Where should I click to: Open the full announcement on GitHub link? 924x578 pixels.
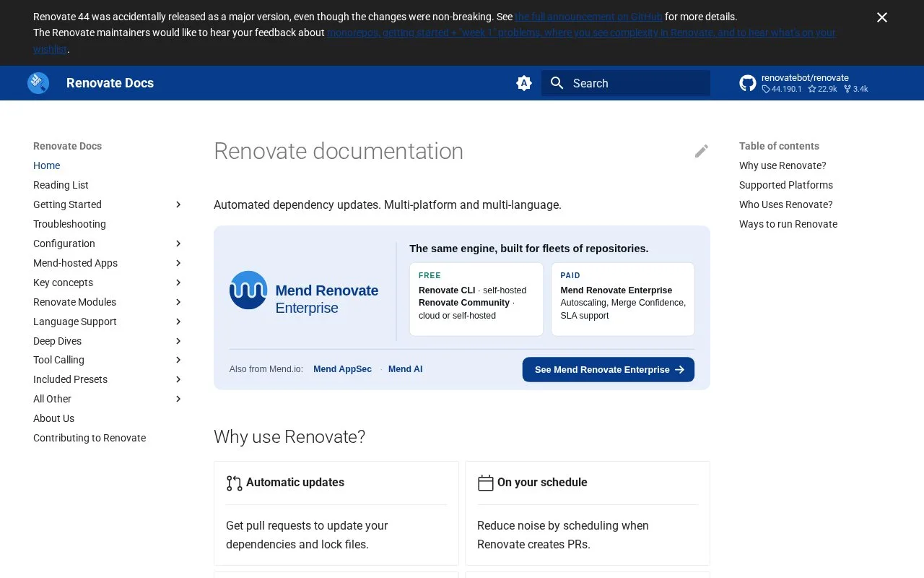tap(588, 17)
